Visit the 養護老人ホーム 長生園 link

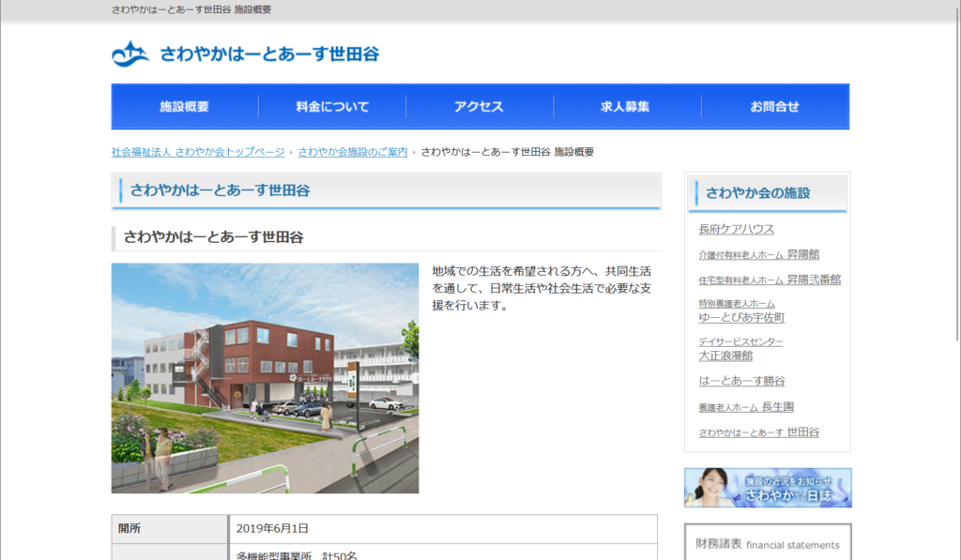click(x=746, y=407)
